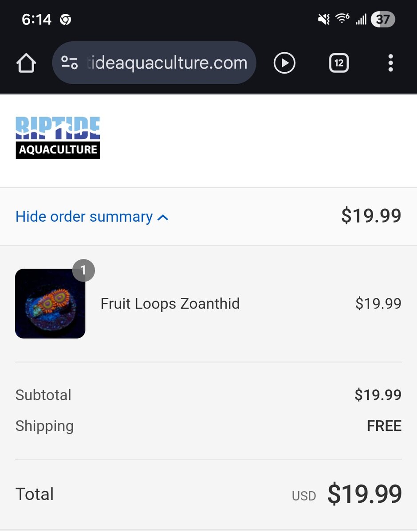Tap the Fruit Loops Zoanthid product name
Viewport: 417px width, 532px height.
(170, 304)
